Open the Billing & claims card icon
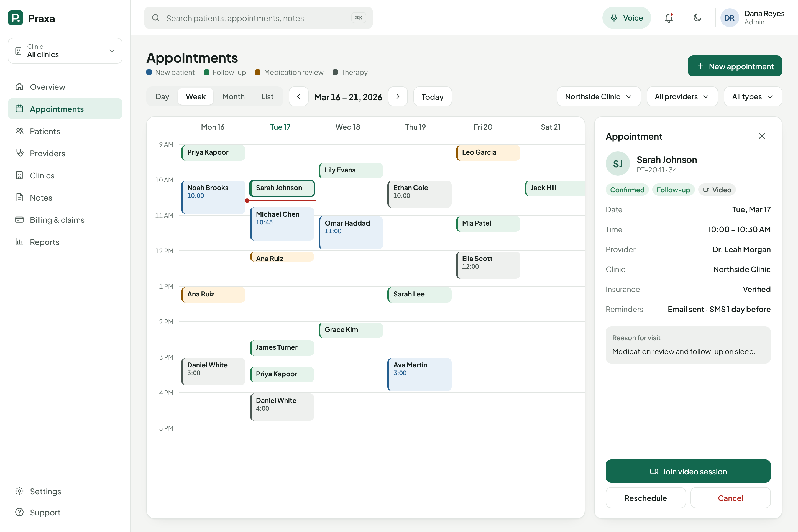The image size is (798, 532). pos(19,220)
